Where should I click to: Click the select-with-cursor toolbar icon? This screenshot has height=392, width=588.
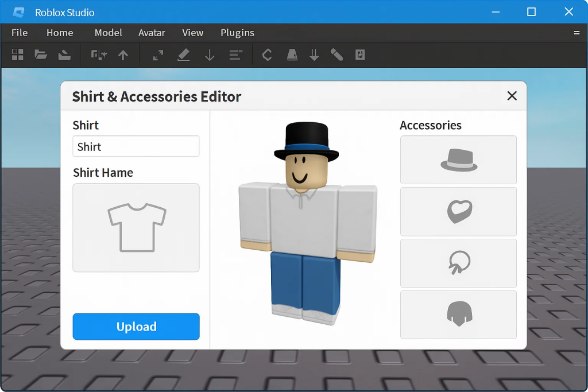pyautogui.click(x=99, y=55)
